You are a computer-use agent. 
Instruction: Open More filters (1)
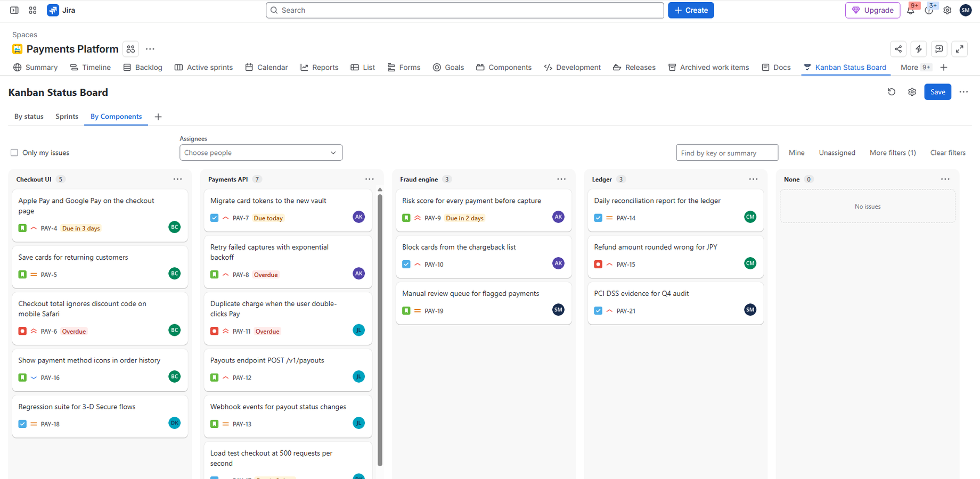[x=893, y=153]
